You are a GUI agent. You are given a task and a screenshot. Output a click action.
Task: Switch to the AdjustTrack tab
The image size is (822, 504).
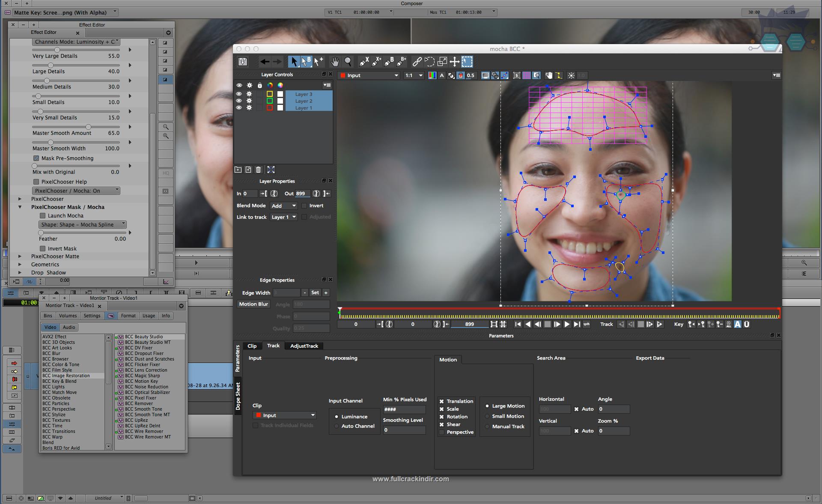(303, 346)
